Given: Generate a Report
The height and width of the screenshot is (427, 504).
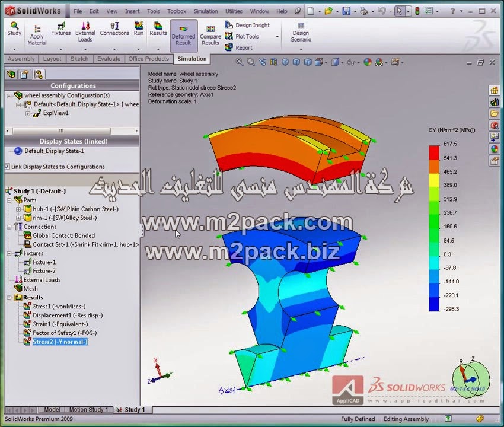Looking at the screenshot, I should pyautogui.click(x=238, y=47).
